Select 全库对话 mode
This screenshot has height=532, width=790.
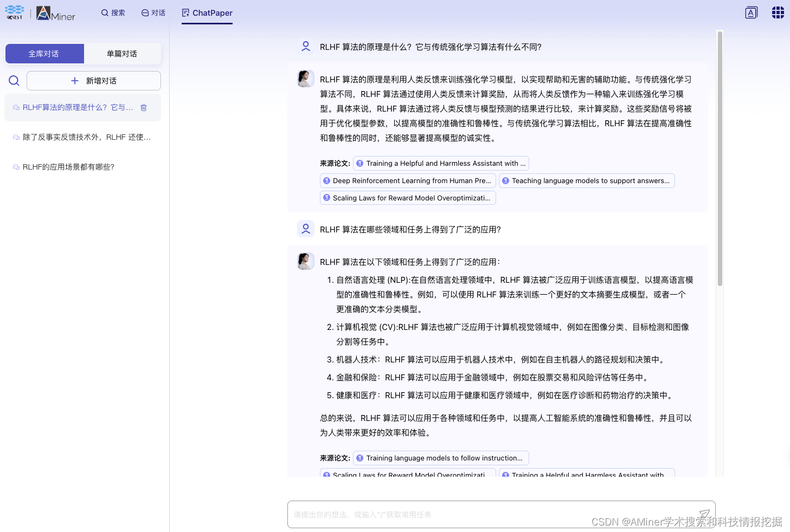pos(44,54)
